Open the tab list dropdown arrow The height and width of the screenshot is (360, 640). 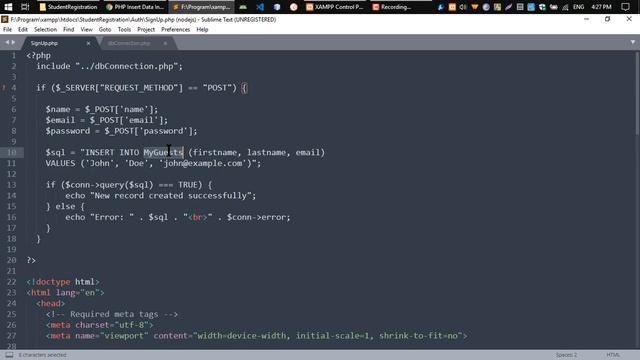[633, 42]
